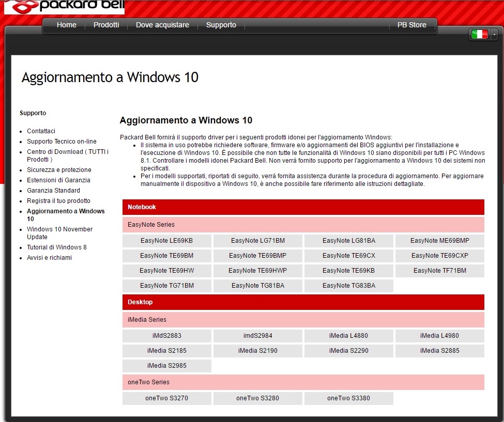Open the Dove acquistare menu

pyautogui.click(x=162, y=25)
